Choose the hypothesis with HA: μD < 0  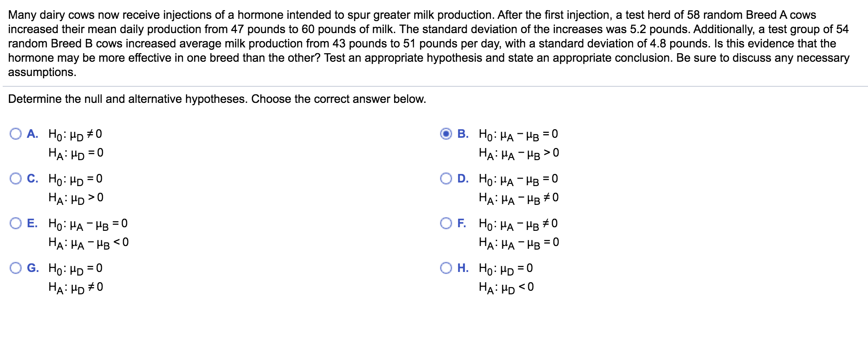coord(446,268)
